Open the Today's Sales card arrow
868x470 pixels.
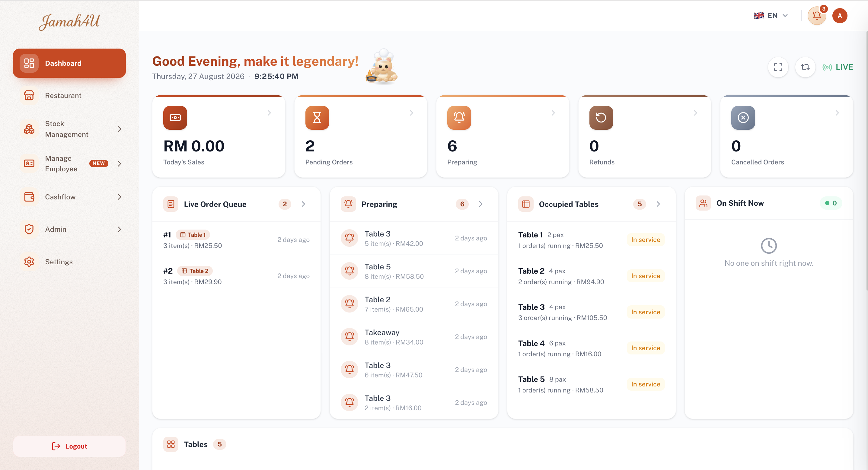[269, 113]
